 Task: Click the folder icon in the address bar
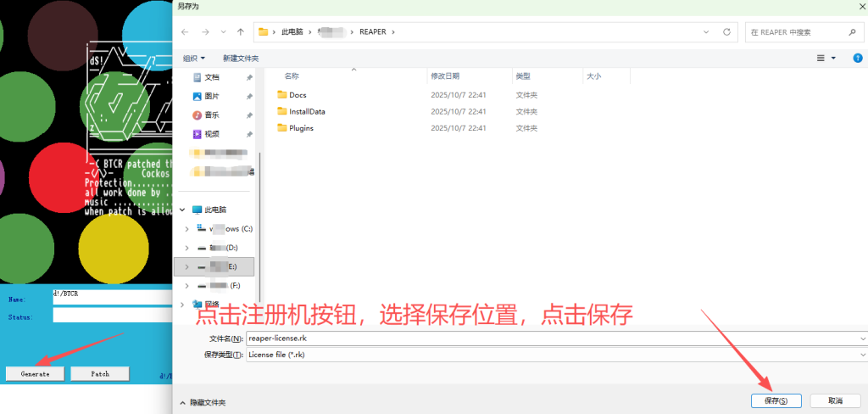tap(263, 32)
